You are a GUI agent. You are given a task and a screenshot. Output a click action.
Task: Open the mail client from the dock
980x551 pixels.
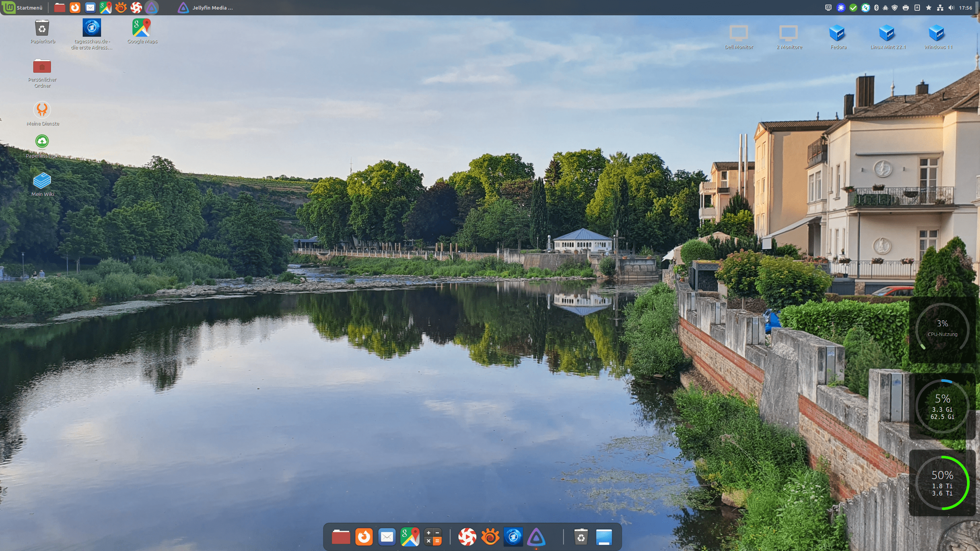[x=387, y=537]
